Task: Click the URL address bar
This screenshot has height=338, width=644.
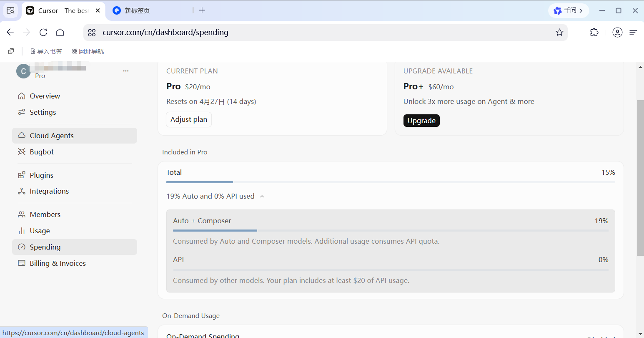Action: coord(325,33)
